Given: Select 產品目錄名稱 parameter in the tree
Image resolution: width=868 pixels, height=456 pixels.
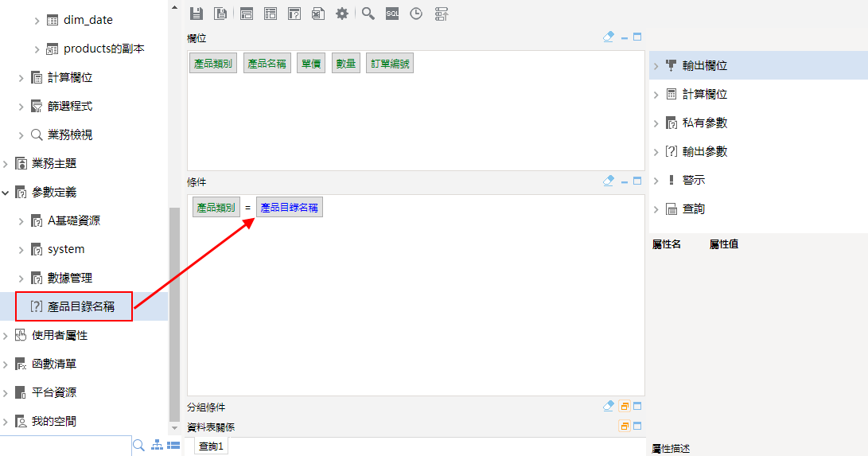Looking at the screenshot, I should click(80, 307).
